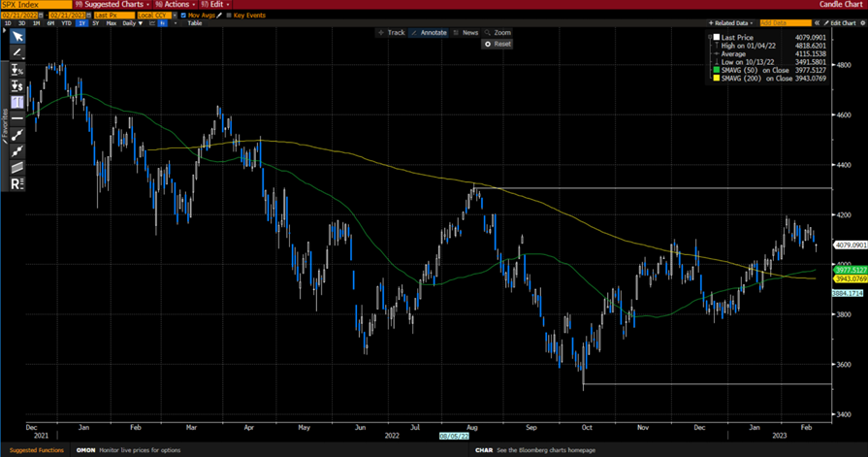Activate the Zoom tool
Screen dimensions: 868x457
click(498, 33)
